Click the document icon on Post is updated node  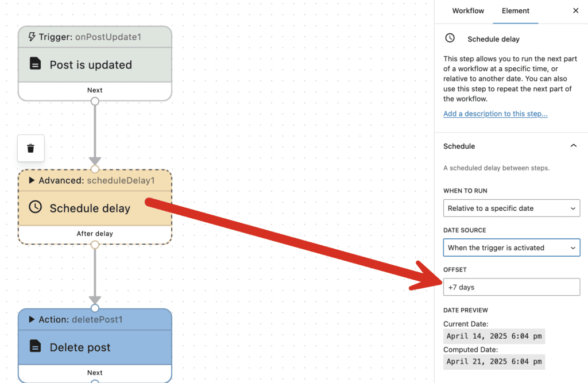[x=36, y=64]
